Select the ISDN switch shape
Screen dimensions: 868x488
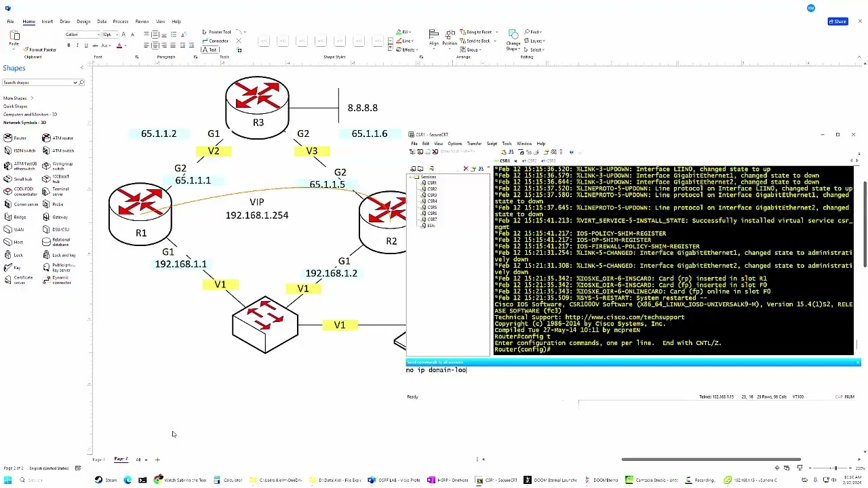(19, 150)
